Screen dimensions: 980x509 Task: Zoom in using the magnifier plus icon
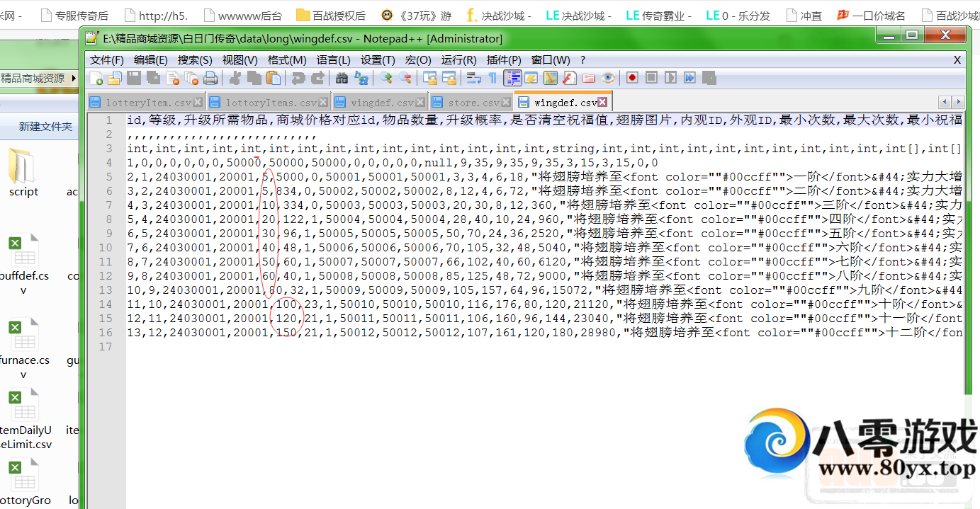(x=386, y=78)
